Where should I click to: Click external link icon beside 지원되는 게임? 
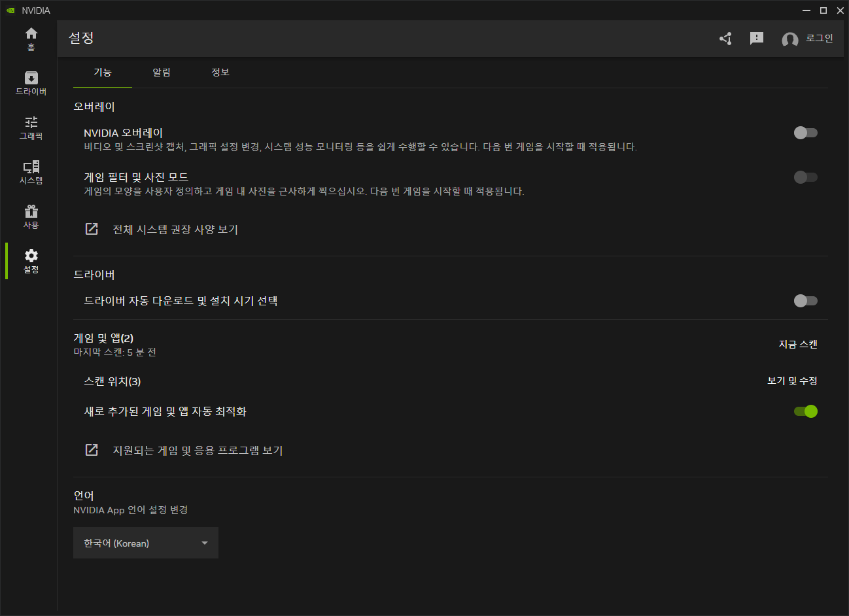[x=92, y=450]
